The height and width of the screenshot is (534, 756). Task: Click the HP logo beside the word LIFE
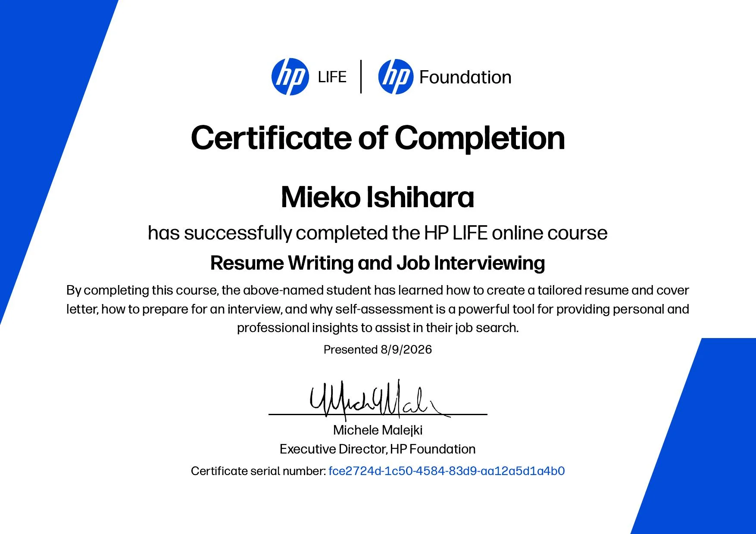tap(290, 77)
